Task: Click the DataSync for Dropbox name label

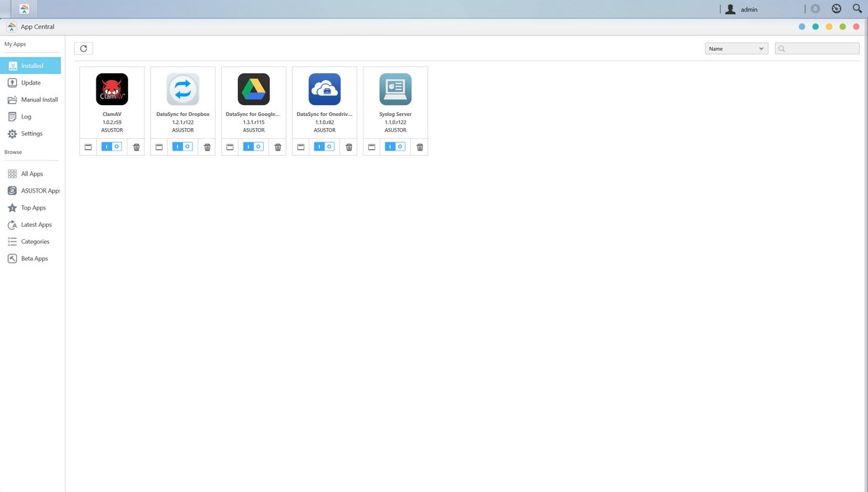Action: [x=183, y=115]
